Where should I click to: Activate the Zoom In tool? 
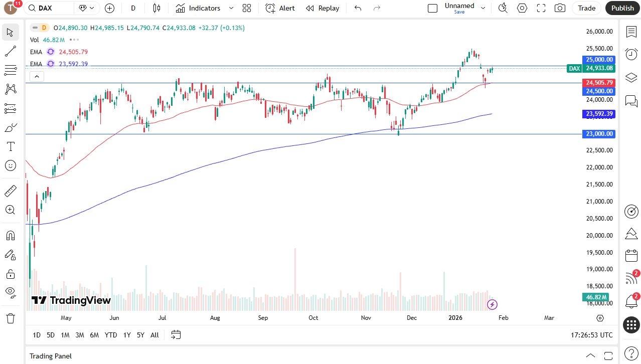10,210
